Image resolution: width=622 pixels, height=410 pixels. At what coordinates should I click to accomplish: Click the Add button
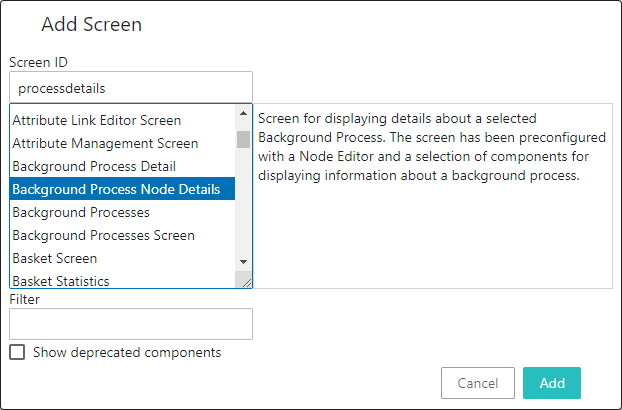pyautogui.click(x=552, y=383)
